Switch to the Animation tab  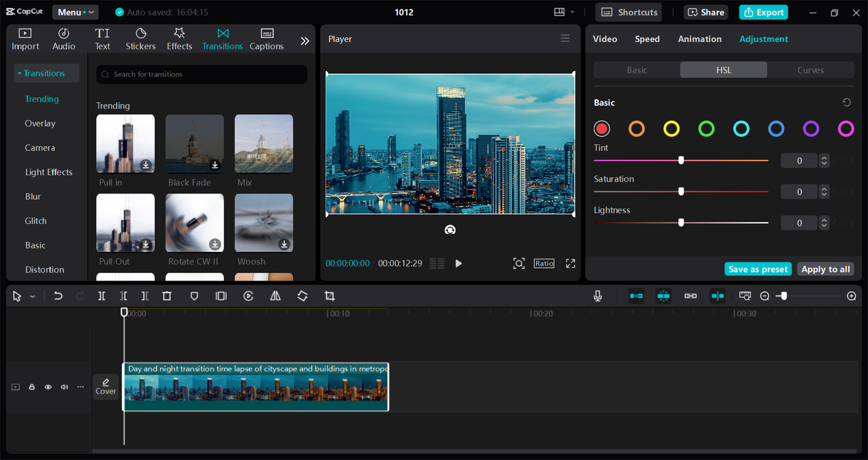pyautogui.click(x=700, y=39)
